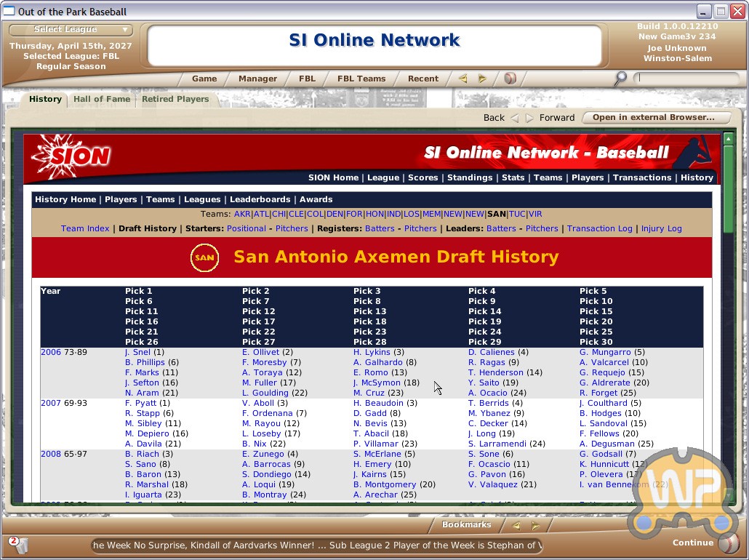
Task: Click the yellow back arrow in top menu bar
Action: coord(462,79)
